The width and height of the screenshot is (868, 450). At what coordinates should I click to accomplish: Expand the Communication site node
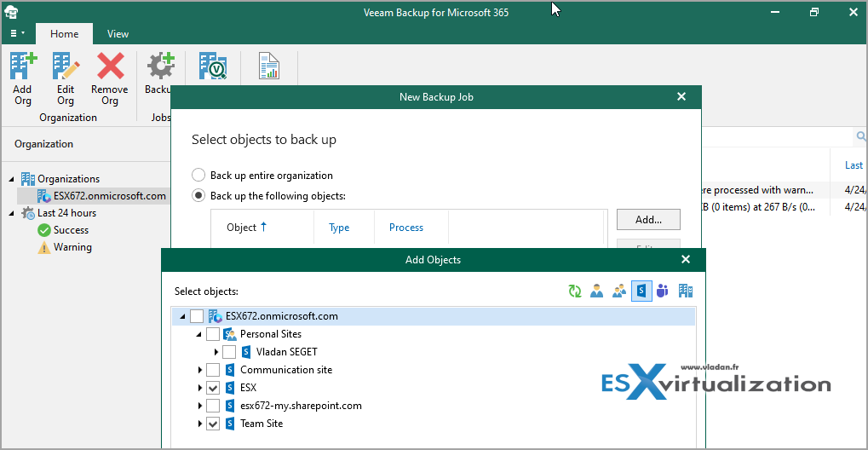pos(200,370)
